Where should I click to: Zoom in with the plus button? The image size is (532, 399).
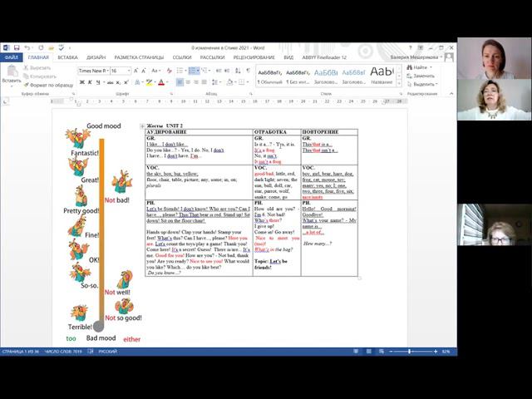click(x=436, y=352)
